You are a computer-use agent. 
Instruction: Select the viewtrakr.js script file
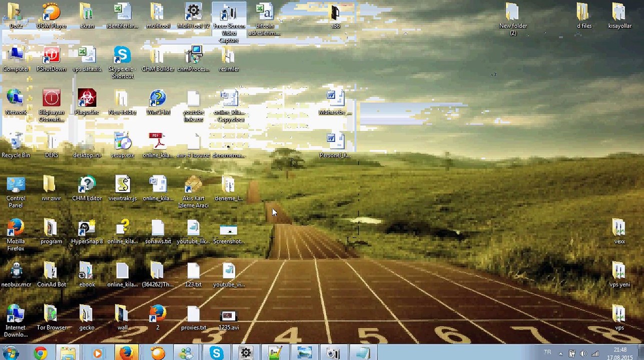coord(123,189)
